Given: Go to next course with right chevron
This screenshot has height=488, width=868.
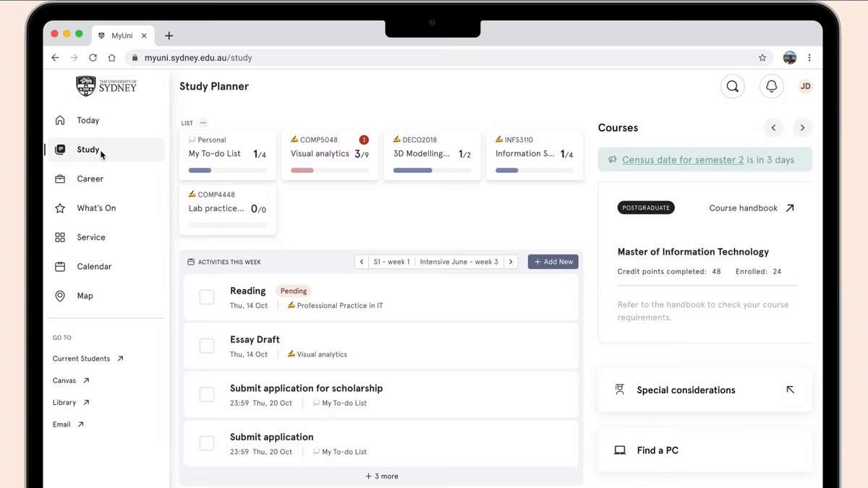Looking at the screenshot, I should [802, 128].
